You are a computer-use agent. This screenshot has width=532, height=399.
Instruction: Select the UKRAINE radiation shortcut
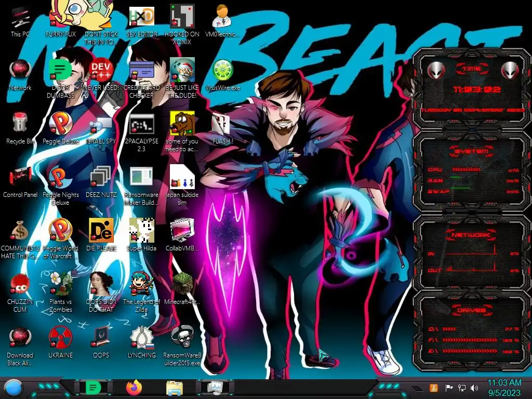[x=60, y=342]
